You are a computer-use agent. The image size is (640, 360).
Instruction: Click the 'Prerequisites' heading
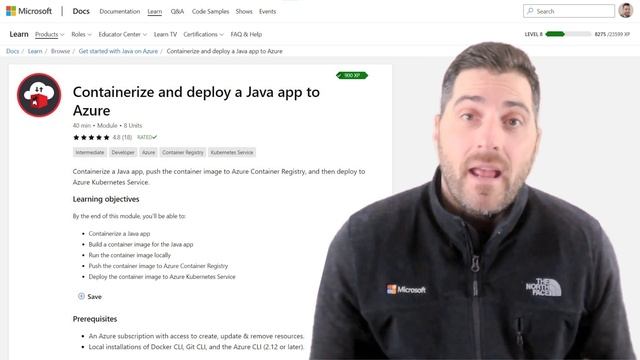pyautogui.click(x=95, y=319)
